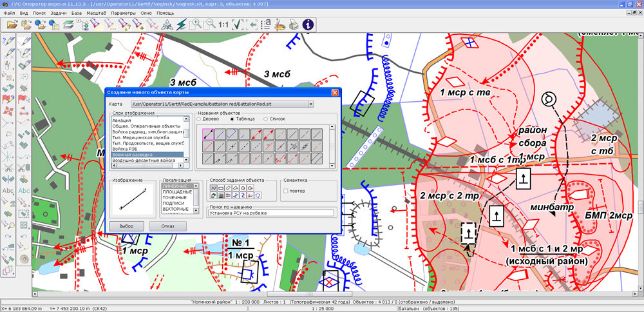
Task: Open the stacked map layers icon
Action: (68, 24)
